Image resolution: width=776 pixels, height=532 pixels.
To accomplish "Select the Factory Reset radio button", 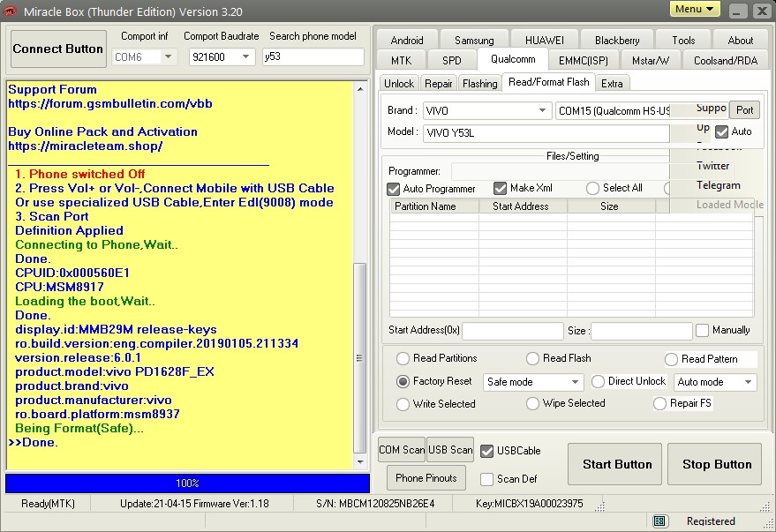I will point(403,381).
